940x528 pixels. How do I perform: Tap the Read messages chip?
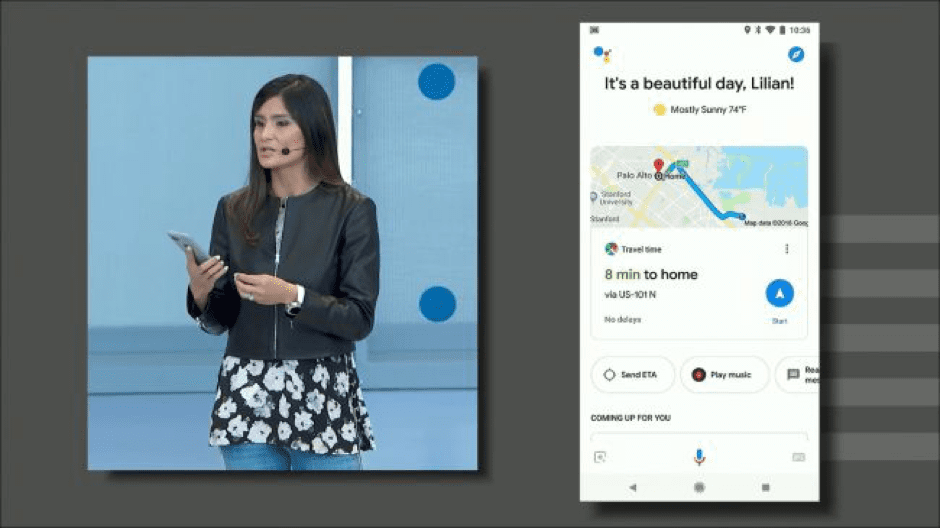[x=799, y=375]
